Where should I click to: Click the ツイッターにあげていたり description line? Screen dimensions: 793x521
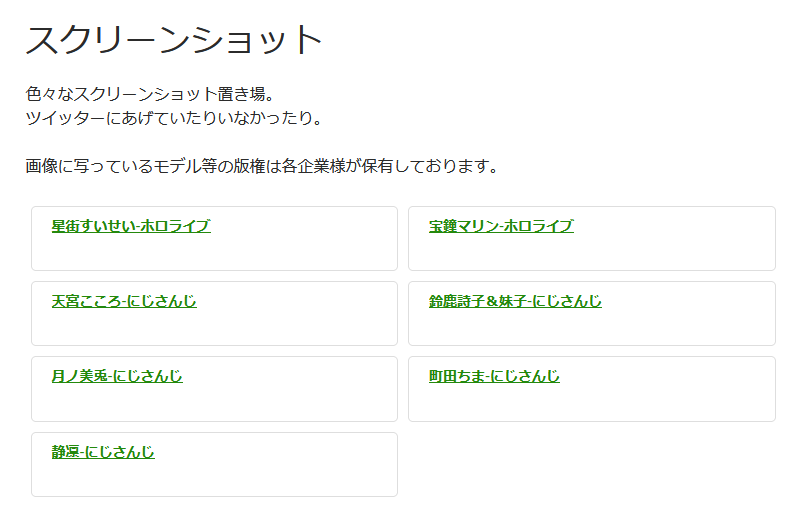point(172,118)
